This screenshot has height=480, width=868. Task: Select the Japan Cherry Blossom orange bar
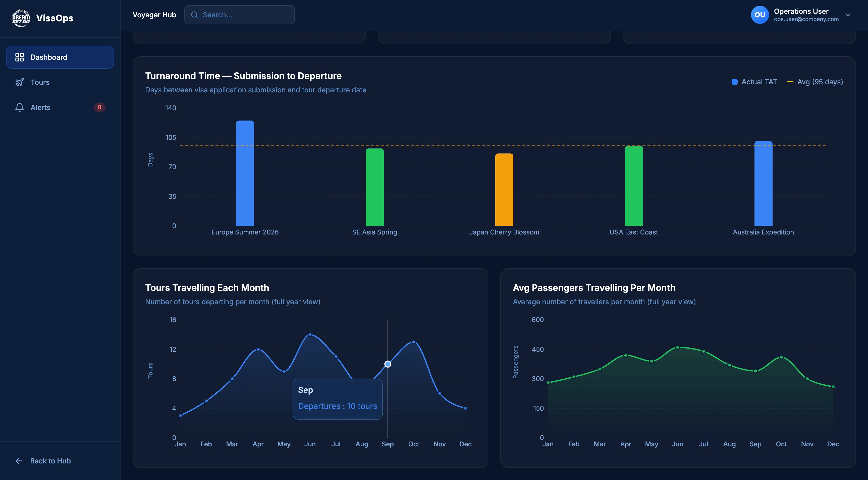(504, 190)
